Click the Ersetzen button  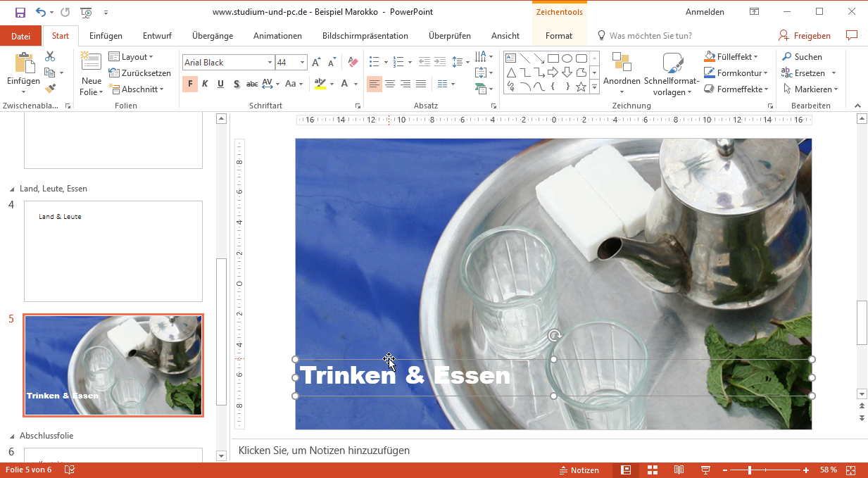(x=804, y=73)
